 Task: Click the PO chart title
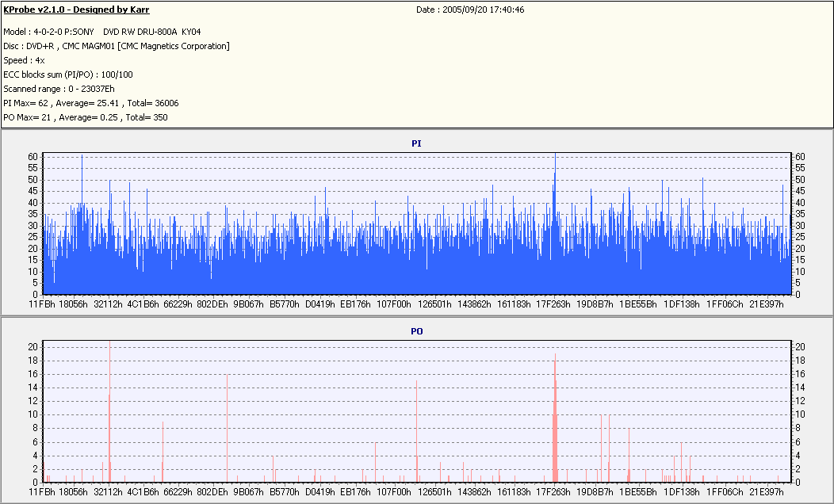[x=416, y=331]
